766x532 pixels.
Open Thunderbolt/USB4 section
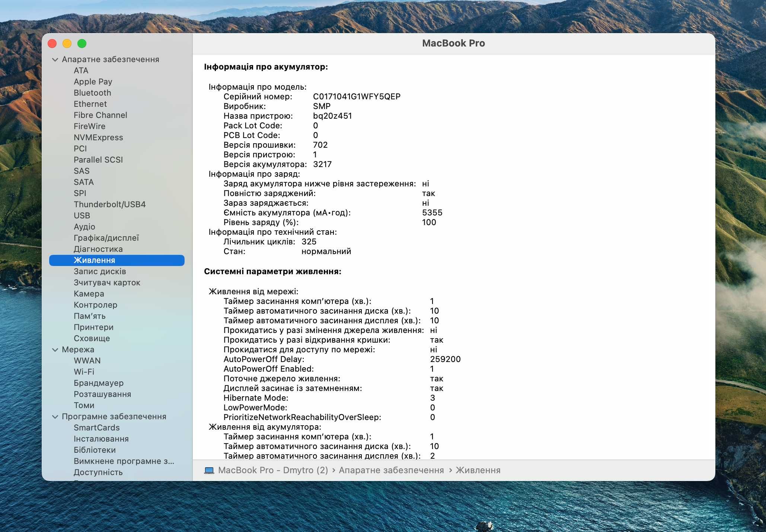click(x=110, y=205)
